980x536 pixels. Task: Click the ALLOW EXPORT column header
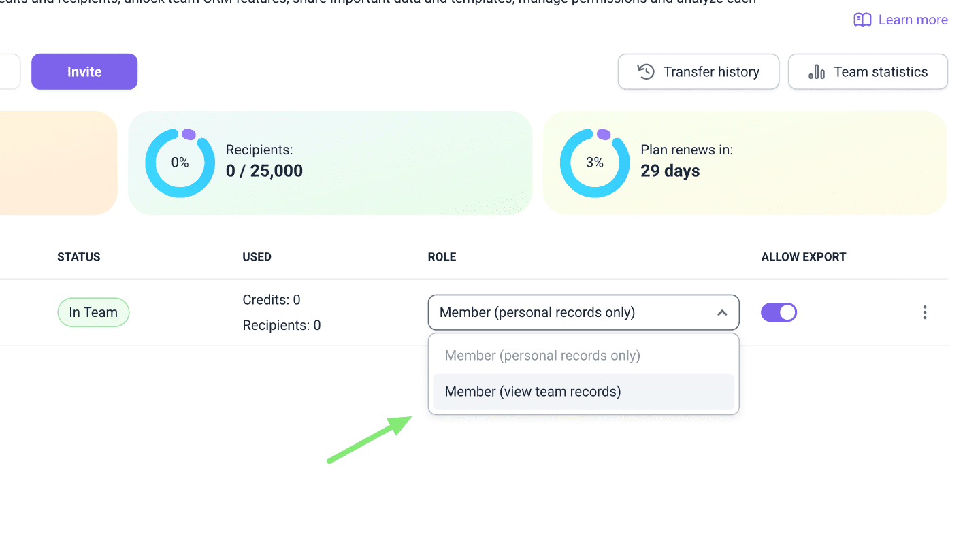tap(803, 257)
